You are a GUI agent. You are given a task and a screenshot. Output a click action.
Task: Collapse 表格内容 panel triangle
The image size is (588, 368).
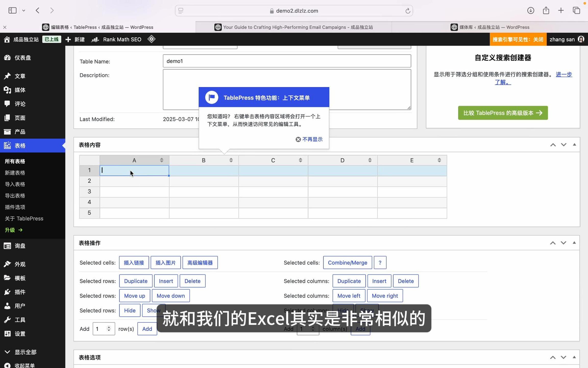tap(574, 145)
